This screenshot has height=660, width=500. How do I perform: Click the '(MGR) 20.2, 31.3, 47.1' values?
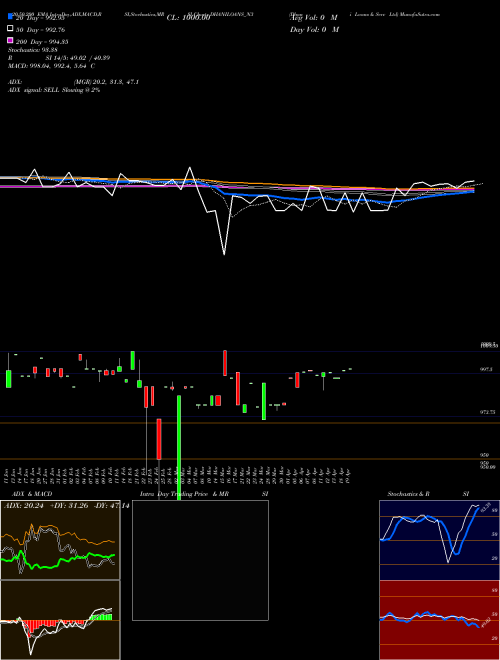pyautogui.click(x=106, y=82)
